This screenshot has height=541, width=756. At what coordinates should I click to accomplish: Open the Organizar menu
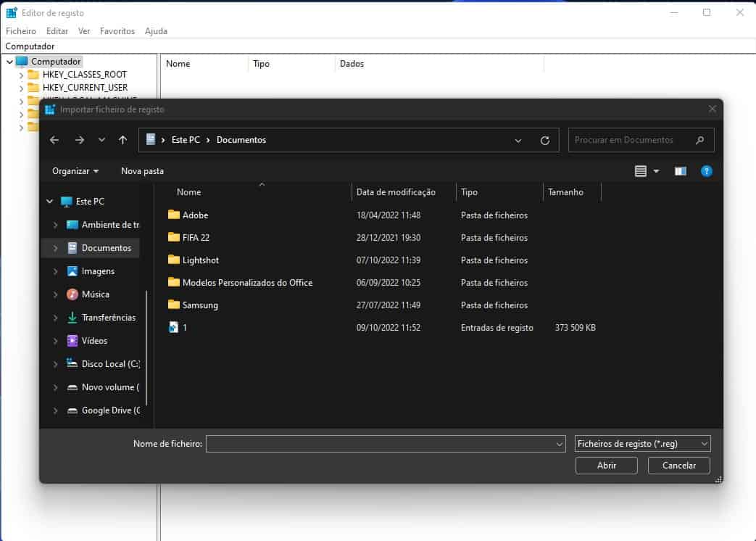(75, 171)
